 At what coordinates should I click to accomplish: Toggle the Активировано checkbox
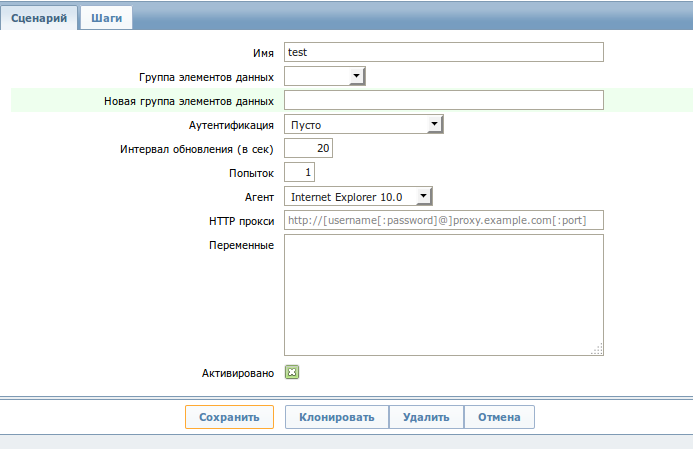tap(292, 373)
